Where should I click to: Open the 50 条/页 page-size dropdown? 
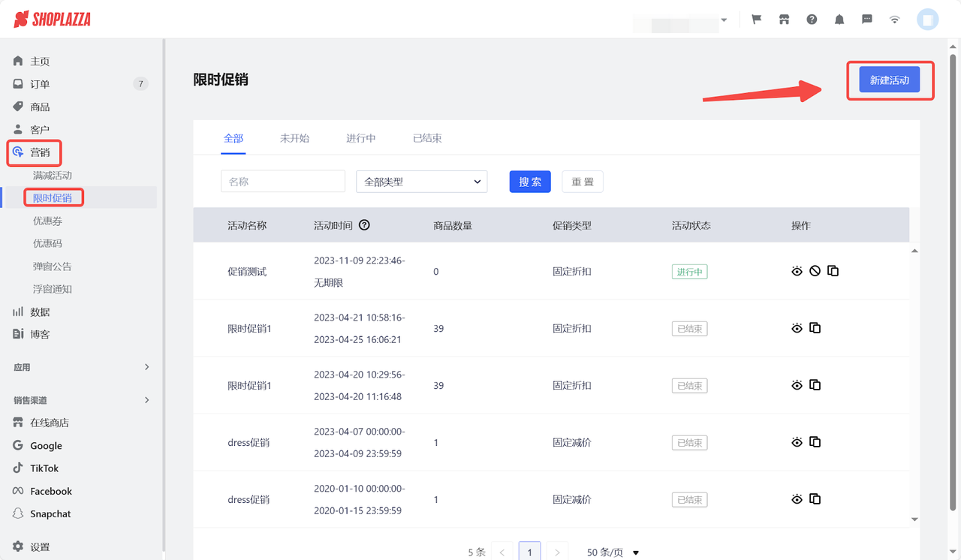(612, 551)
